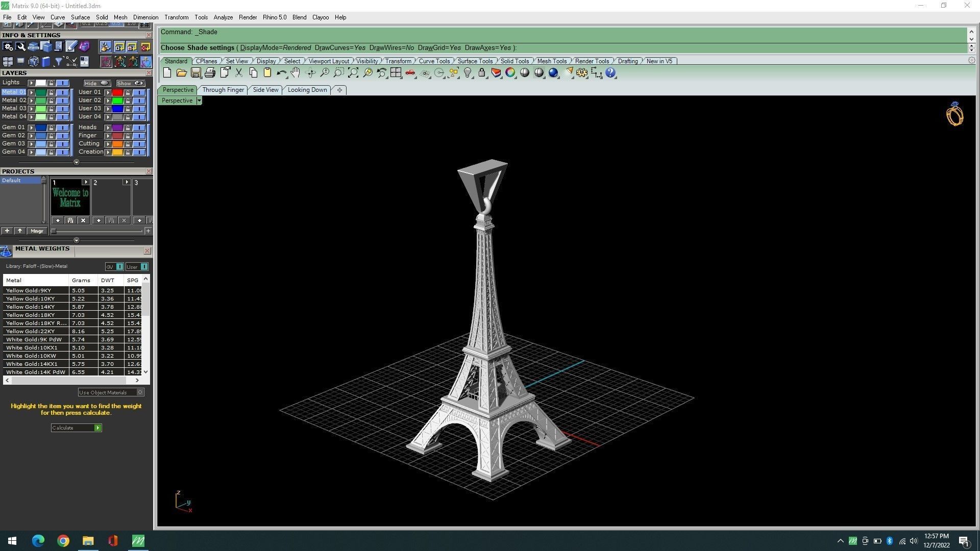This screenshot has height=551, width=980.
Task: Toggle the GV switch in Metal Weights
Action: click(x=114, y=267)
